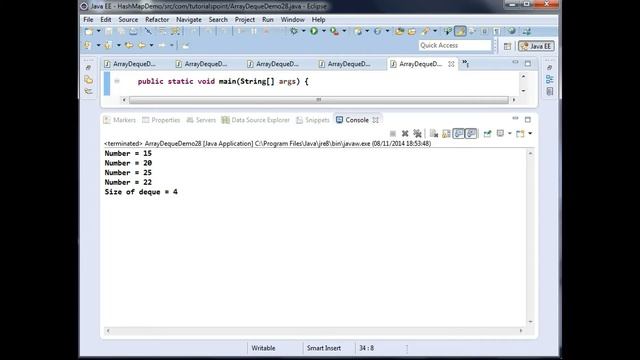This screenshot has width=640, height=360.
Task: Show the hidden editor tabs list chevron
Action: [x=465, y=63]
